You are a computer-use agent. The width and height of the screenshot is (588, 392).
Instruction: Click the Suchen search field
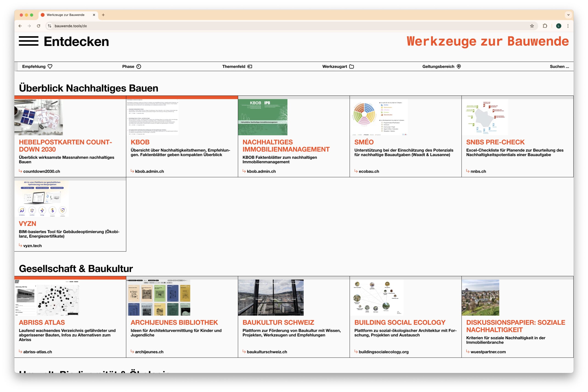(x=559, y=67)
